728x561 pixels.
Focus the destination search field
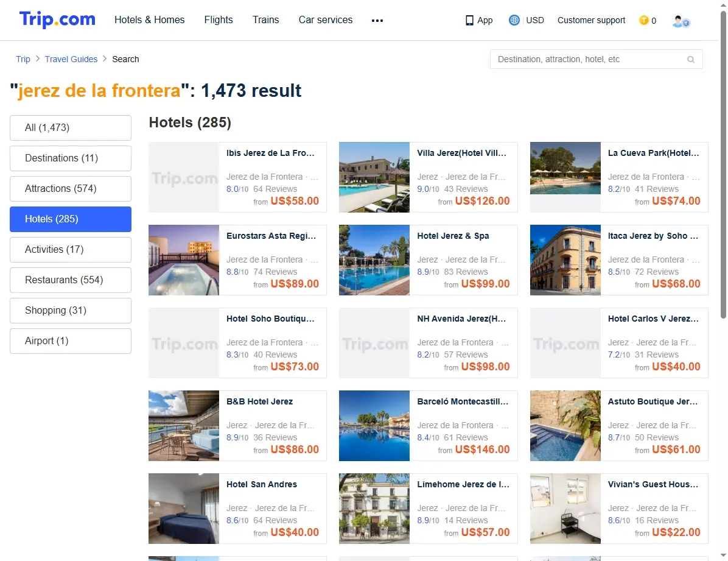tap(596, 60)
